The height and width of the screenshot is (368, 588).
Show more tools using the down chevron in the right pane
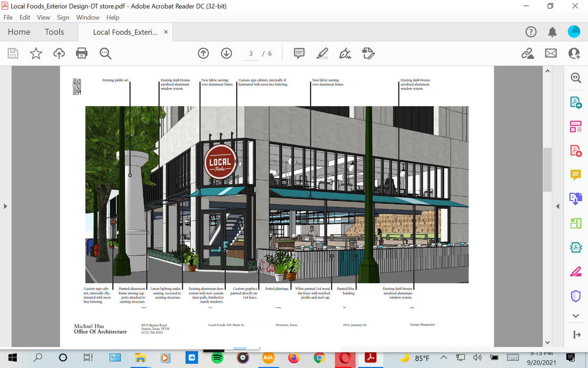click(576, 316)
